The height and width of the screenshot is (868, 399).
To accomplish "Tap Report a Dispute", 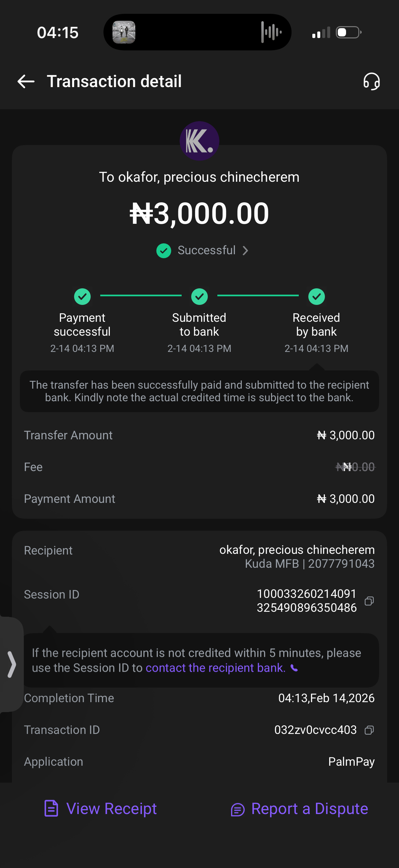I will (299, 809).
